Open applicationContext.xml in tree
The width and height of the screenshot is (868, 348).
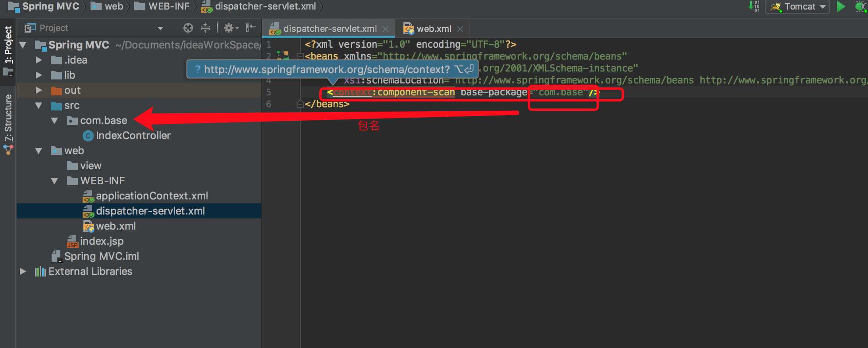pos(152,196)
